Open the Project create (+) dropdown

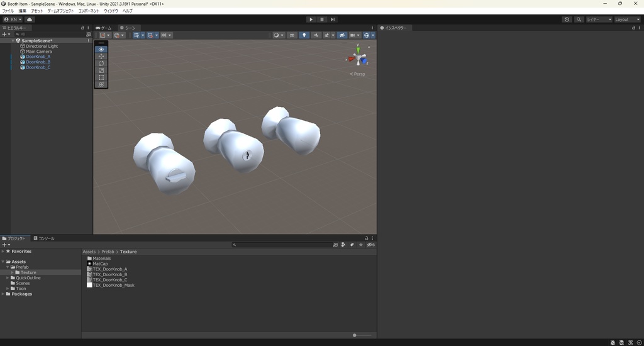point(6,245)
